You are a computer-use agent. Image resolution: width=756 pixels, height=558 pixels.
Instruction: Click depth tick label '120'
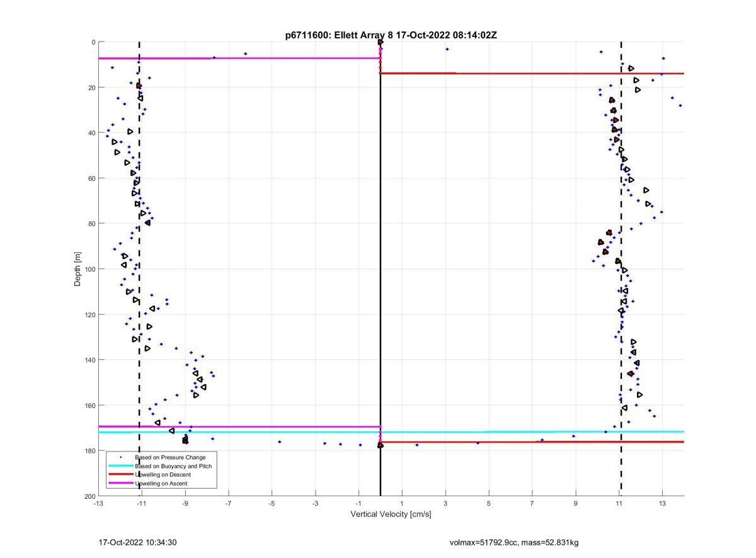[90, 315]
